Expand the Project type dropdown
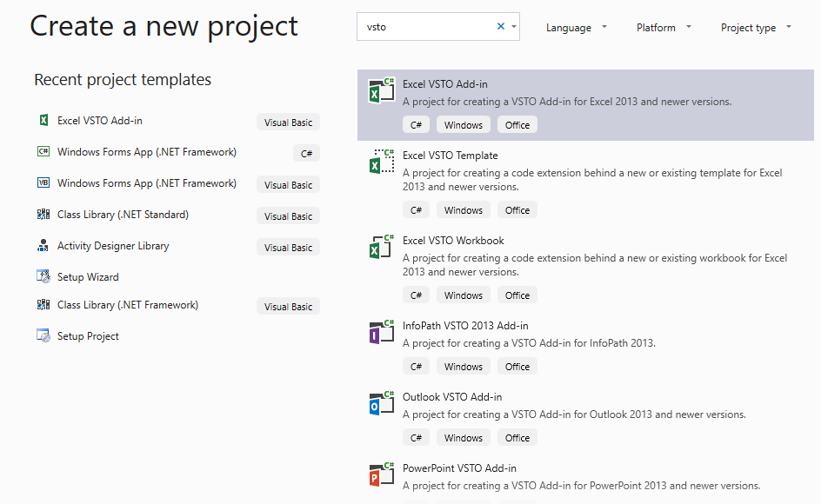This screenshot has width=821, height=504. (756, 28)
